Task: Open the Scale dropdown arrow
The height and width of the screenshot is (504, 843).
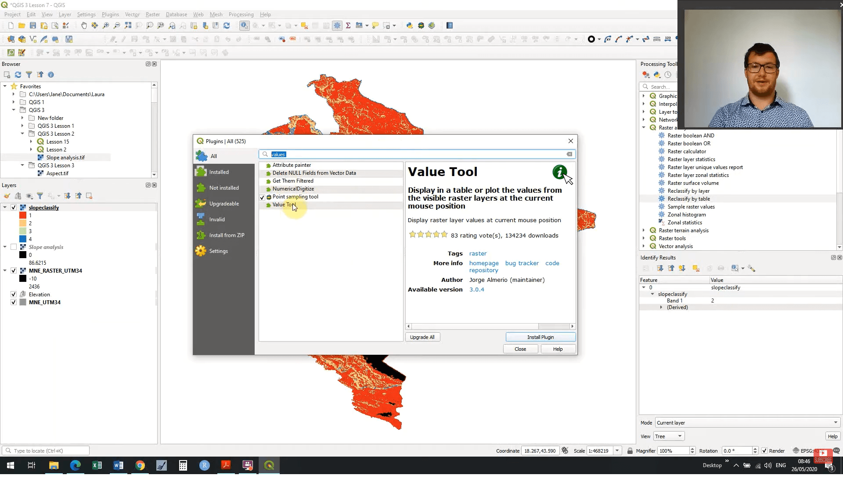Action: [617, 451]
